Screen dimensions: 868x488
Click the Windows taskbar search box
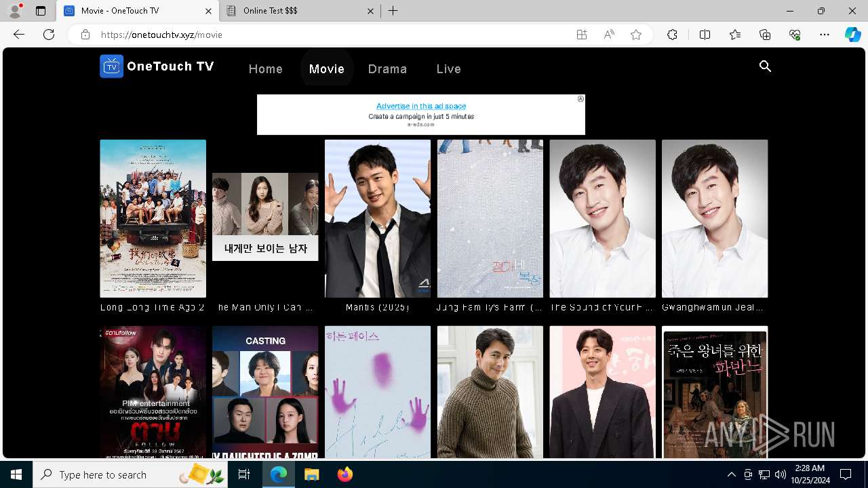click(131, 474)
